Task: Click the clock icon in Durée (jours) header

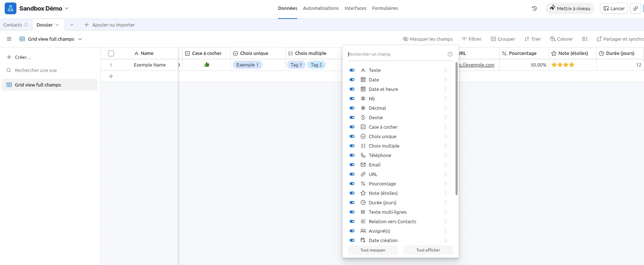Action: coord(601,53)
